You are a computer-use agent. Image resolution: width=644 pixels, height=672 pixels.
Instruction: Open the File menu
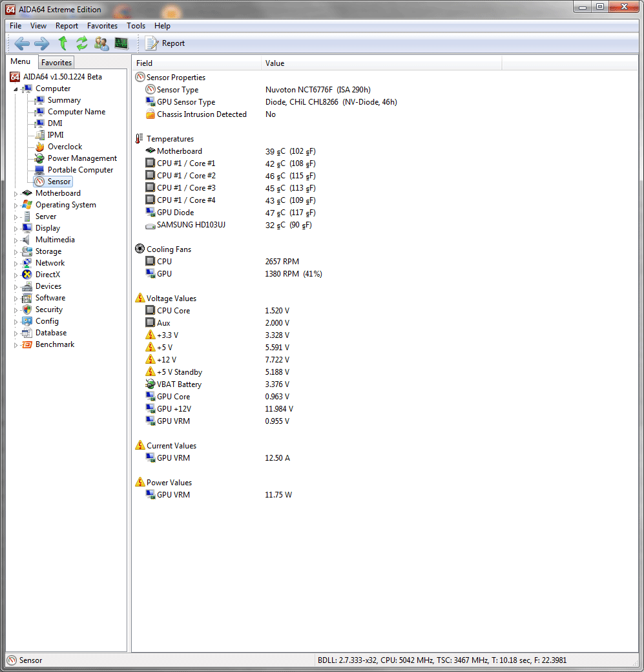click(x=16, y=26)
